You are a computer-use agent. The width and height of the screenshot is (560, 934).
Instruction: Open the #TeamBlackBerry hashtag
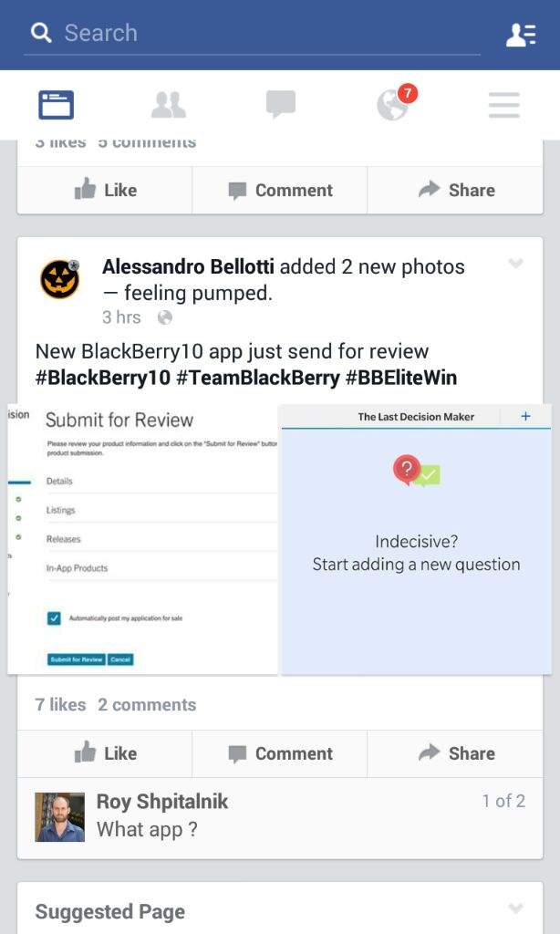(258, 378)
